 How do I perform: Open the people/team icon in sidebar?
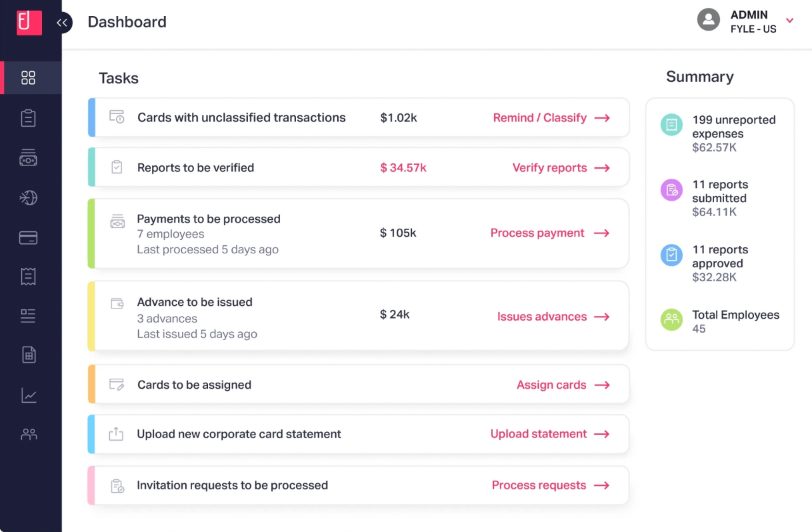(29, 435)
